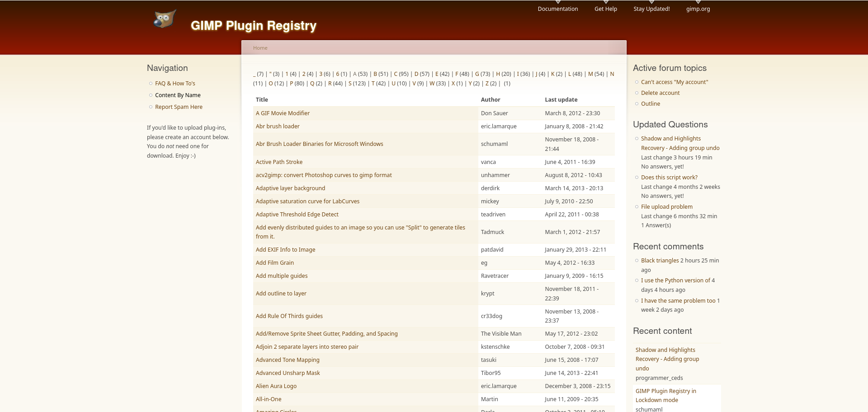Open FAQ & How To's navigation link
Viewport: 868px width, 412px height.
(175, 84)
